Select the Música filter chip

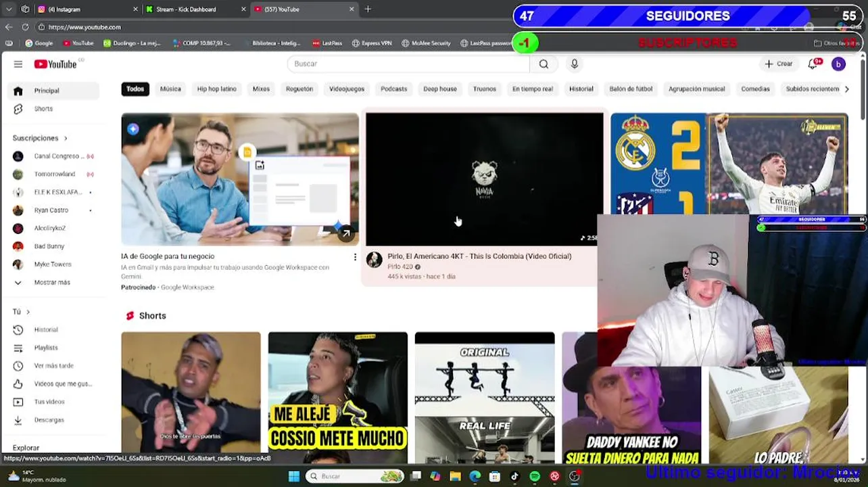click(x=170, y=89)
